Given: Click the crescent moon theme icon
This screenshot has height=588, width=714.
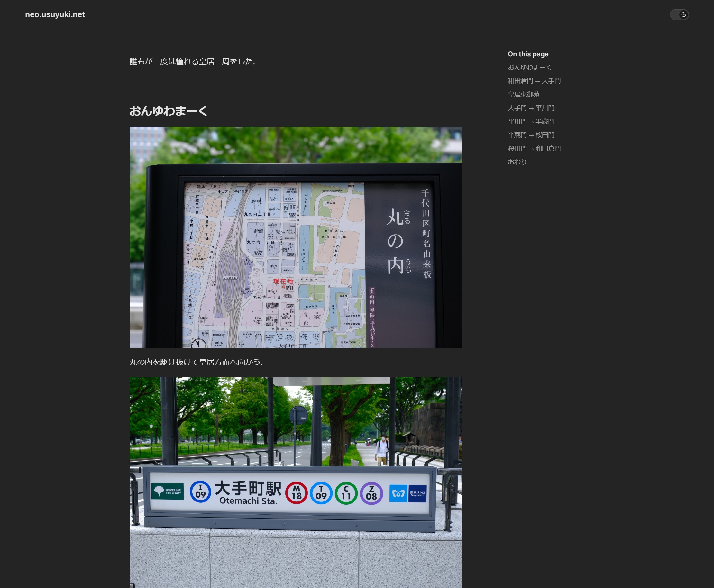Looking at the screenshot, I should [x=684, y=14].
